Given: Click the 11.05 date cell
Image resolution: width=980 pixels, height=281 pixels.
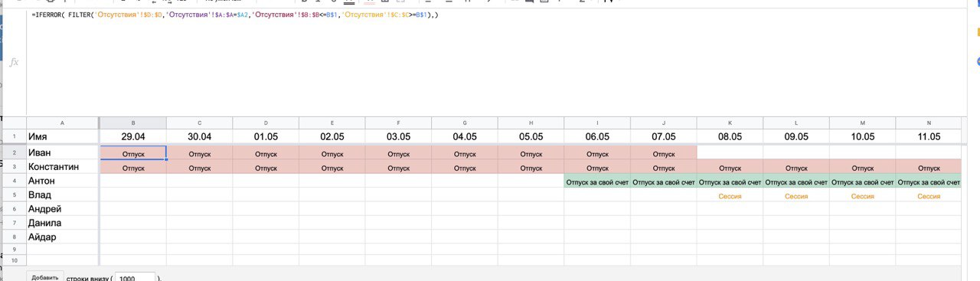Looking at the screenshot, I should click(x=929, y=137).
